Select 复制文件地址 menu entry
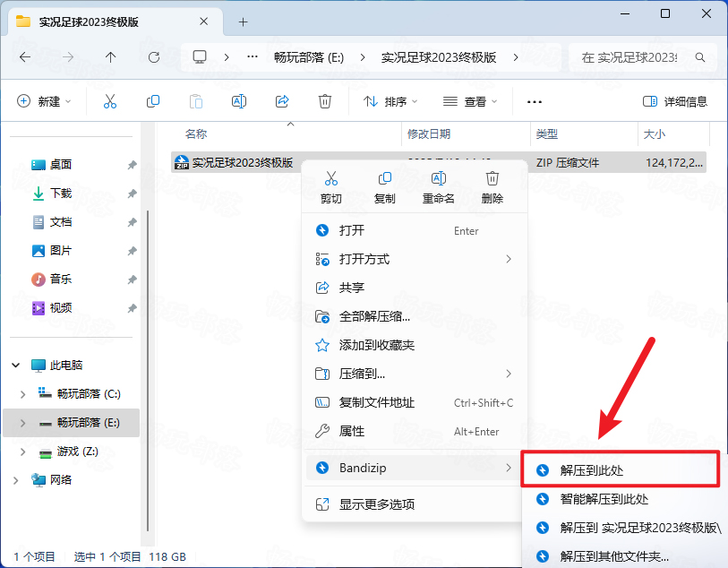The width and height of the screenshot is (728, 568). point(415,402)
